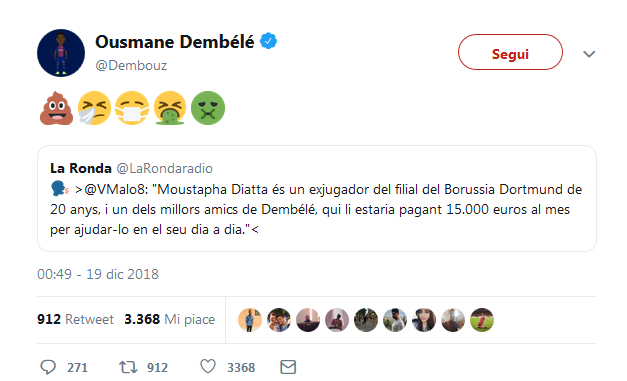Like the tweet with heart icon
627x381 pixels.
tap(208, 366)
